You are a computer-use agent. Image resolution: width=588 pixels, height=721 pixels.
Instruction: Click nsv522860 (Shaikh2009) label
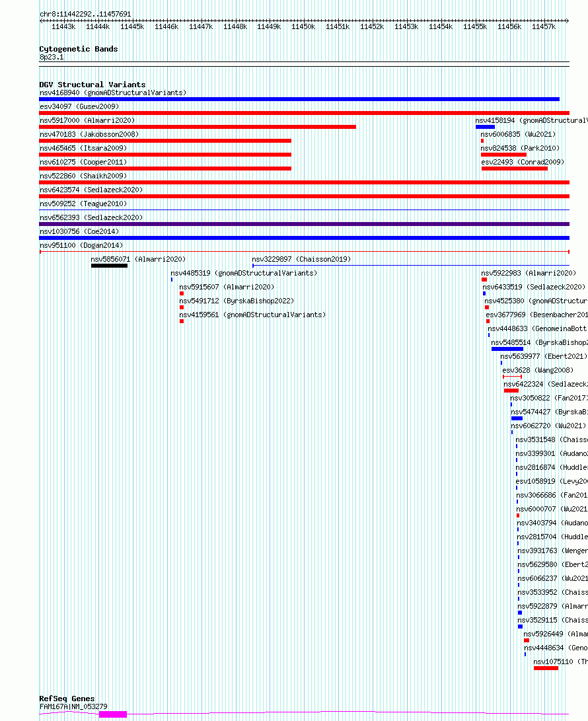tap(83, 176)
